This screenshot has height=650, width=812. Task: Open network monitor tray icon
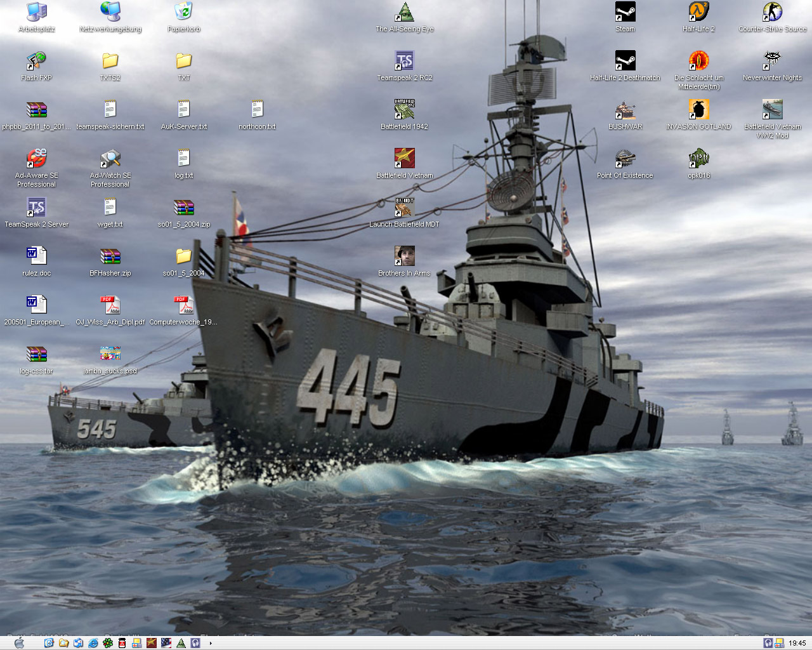(779, 643)
